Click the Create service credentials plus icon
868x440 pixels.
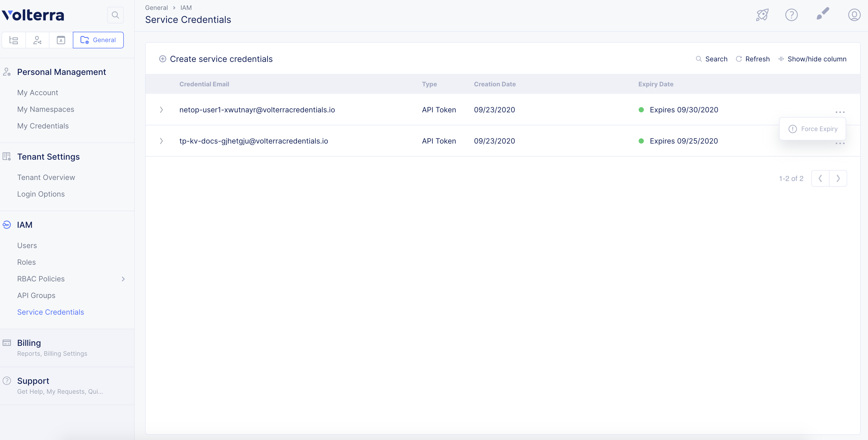pyautogui.click(x=163, y=59)
